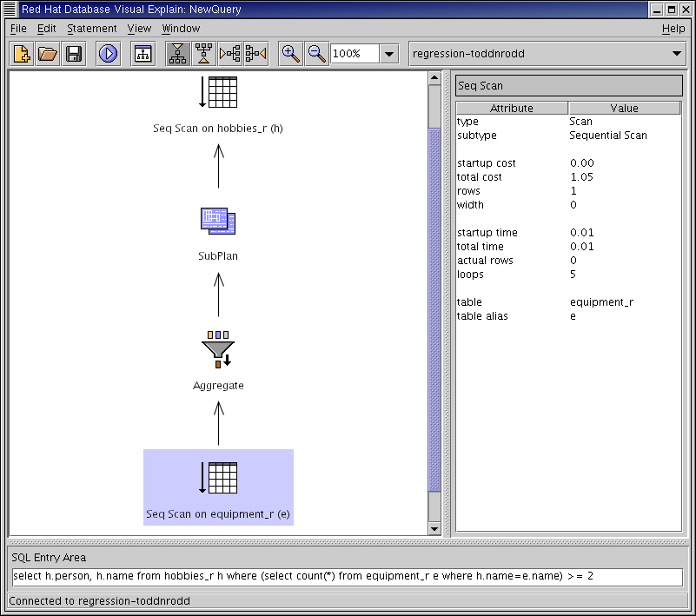Click the 'SubPlan' node label
696x616 pixels.
pyautogui.click(x=218, y=256)
